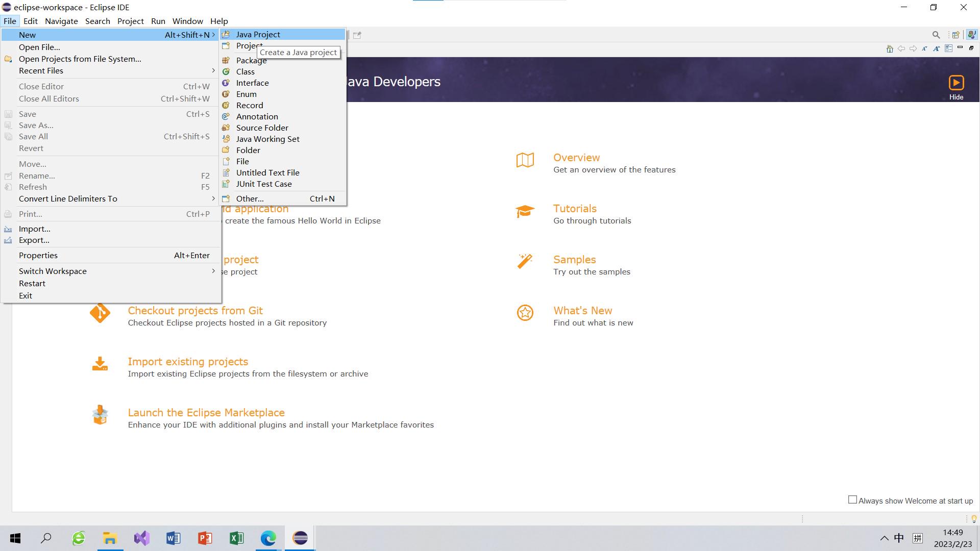Click the Java Working Set icon
The height and width of the screenshot is (551, 980).
226,139
